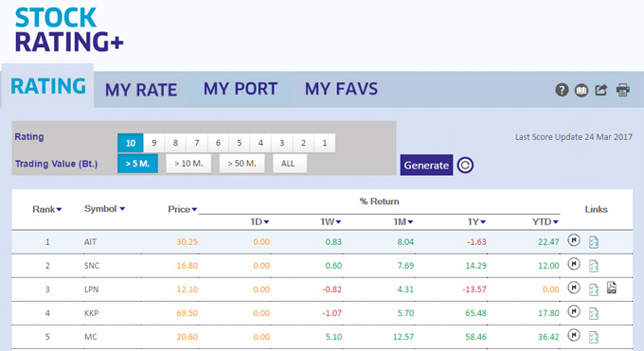Open the document icon in KKP row
The width and height of the screenshot is (644, 351).
pyautogui.click(x=594, y=313)
